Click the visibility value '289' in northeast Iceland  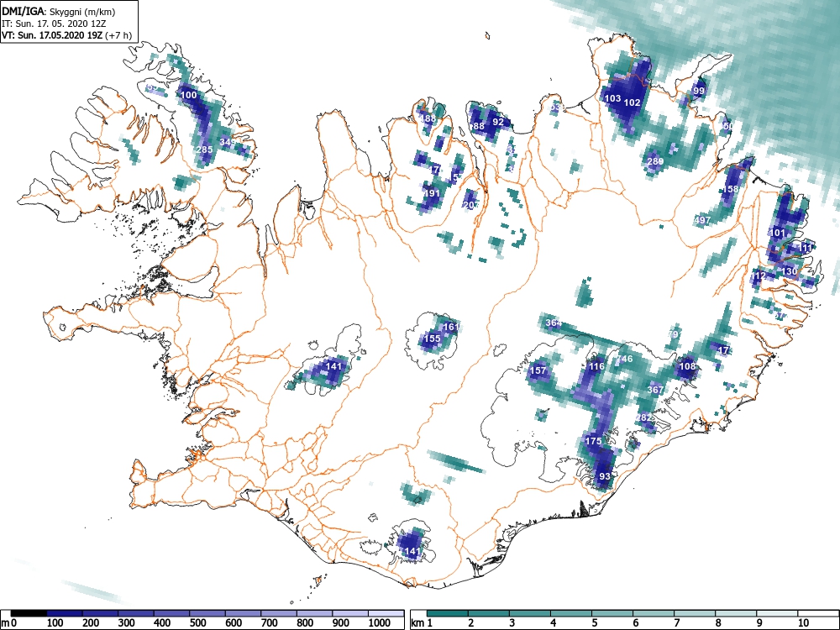tap(655, 161)
